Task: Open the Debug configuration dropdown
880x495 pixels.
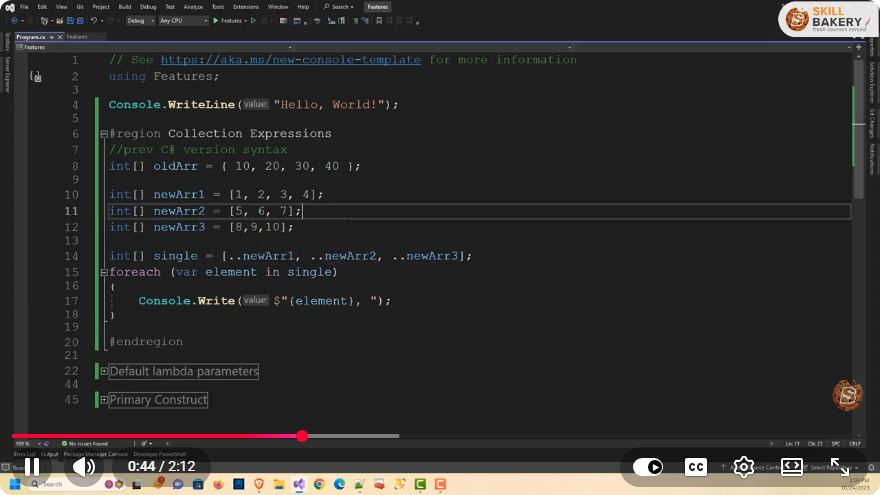Action: click(x=140, y=21)
